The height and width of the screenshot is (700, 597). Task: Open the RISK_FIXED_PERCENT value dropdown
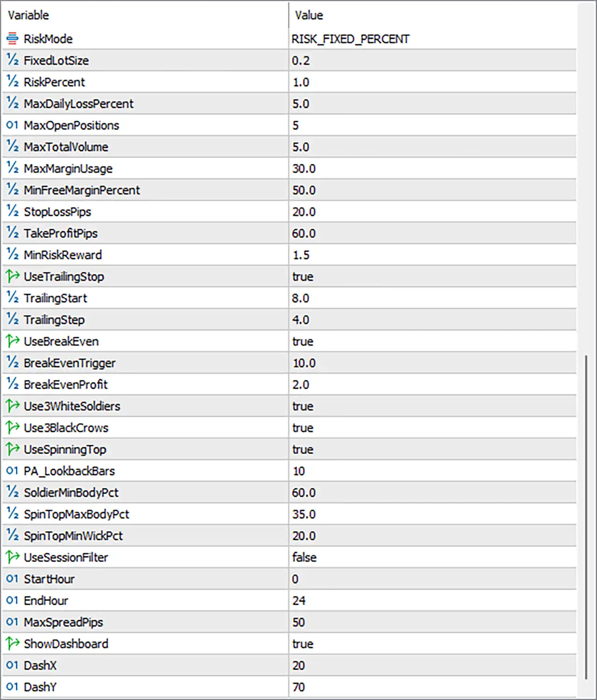tap(432, 39)
